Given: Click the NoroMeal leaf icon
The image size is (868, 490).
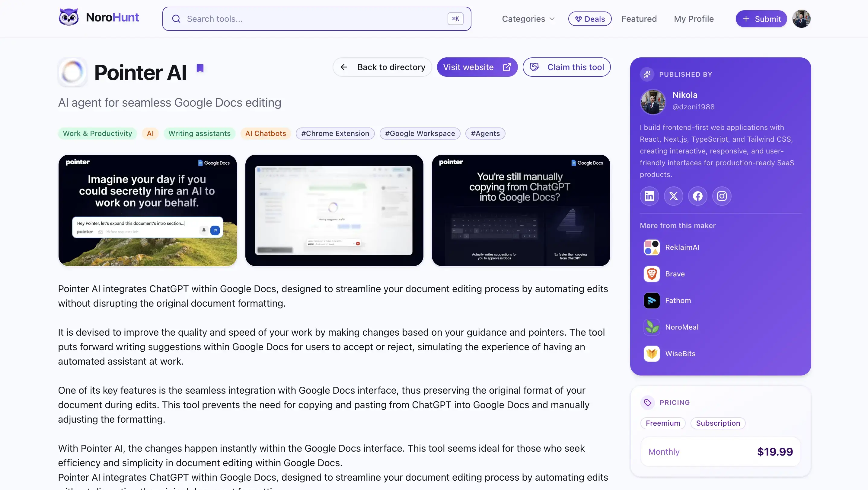Looking at the screenshot, I should [x=652, y=327].
